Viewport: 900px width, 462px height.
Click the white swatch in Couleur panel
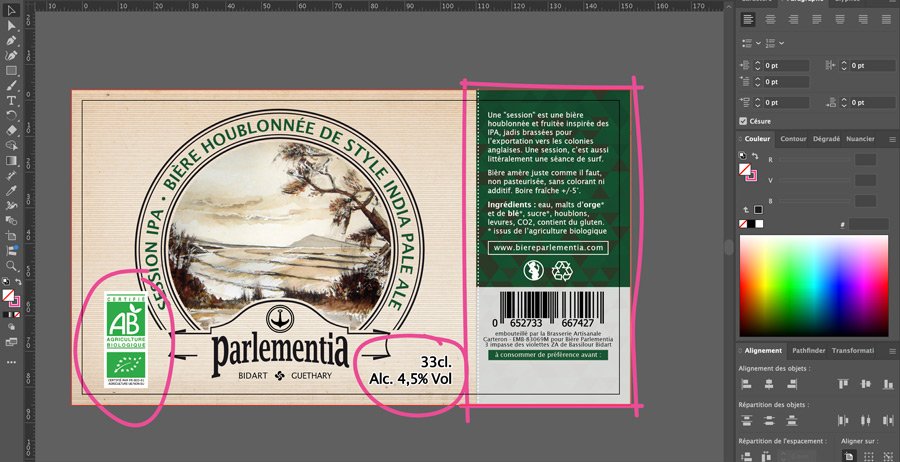pos(760,224)
